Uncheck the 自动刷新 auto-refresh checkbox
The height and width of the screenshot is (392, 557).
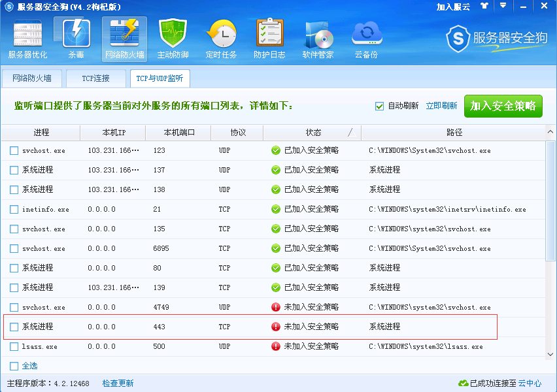click(x=379, y=106)
